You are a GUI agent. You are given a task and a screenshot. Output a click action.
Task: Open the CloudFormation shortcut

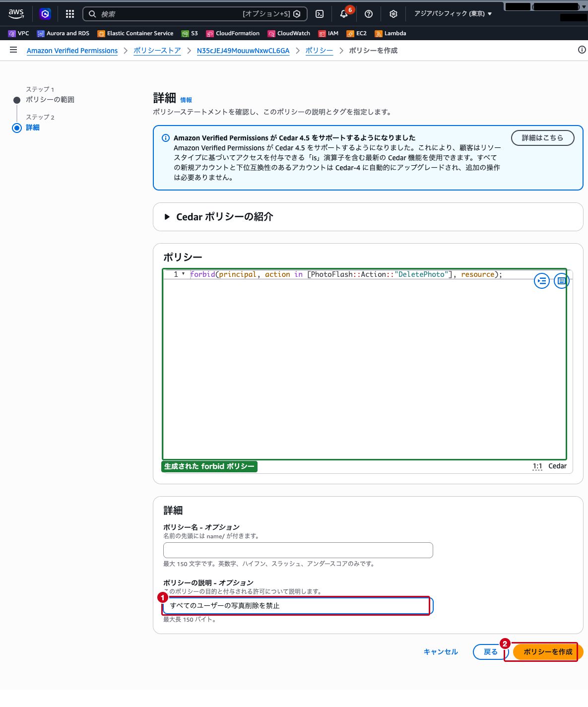(x=233, y=33)
